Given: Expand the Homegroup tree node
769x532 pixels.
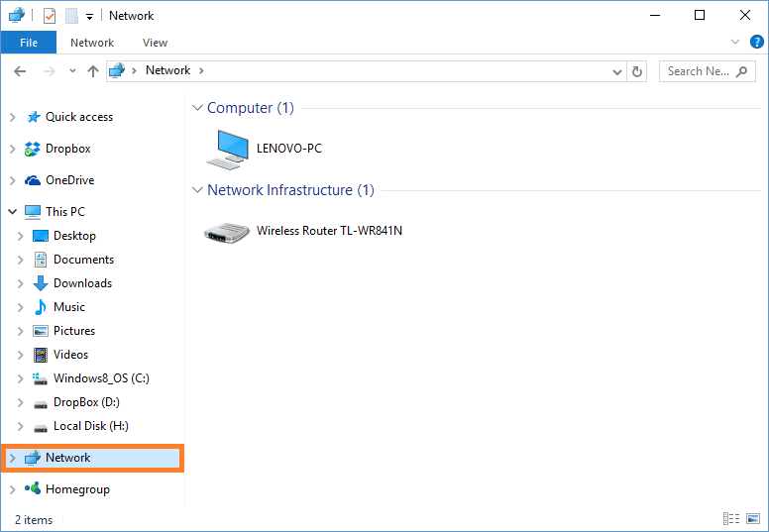Looking at the screenshot, I should coord(13,489).
